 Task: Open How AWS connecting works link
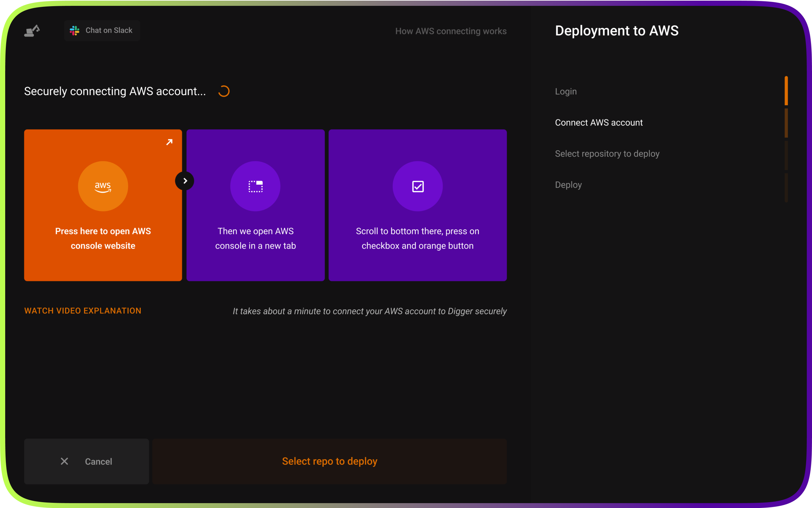451,31
